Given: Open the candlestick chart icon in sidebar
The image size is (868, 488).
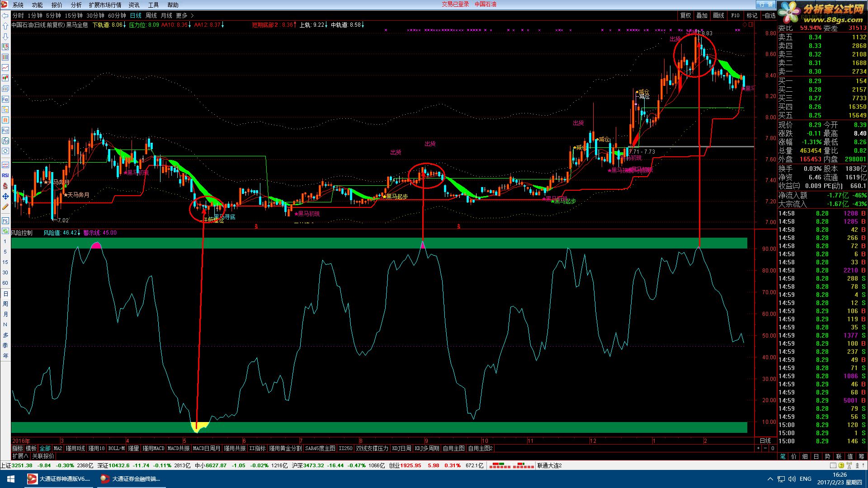Looking at the screenshot, I should 5,78.
